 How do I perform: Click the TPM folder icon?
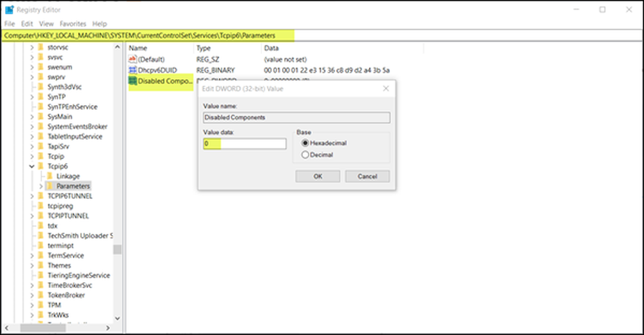pyautogui.click(x=41, y=305)
